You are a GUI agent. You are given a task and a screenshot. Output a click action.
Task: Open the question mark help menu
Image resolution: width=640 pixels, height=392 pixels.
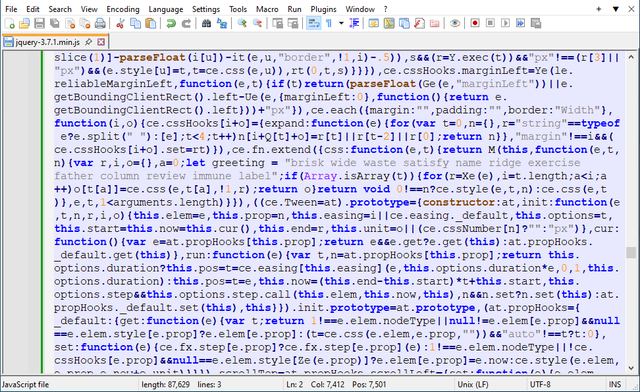(385, 9)
